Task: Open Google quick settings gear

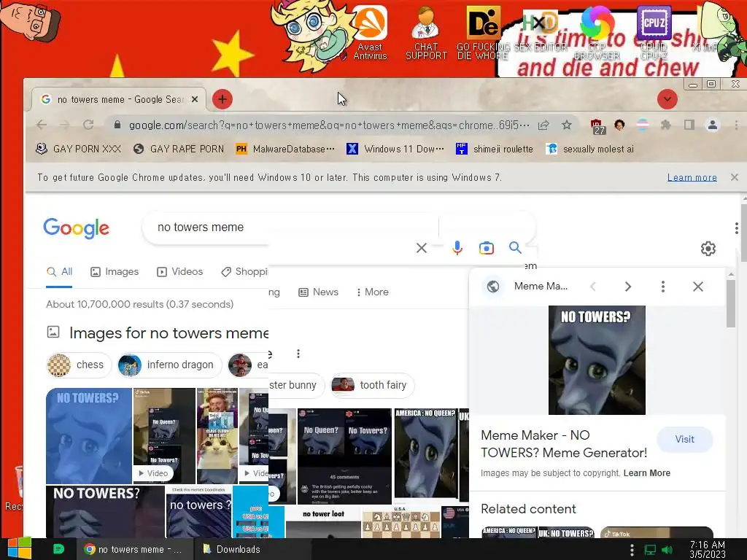Action: [x=708, y=248]
